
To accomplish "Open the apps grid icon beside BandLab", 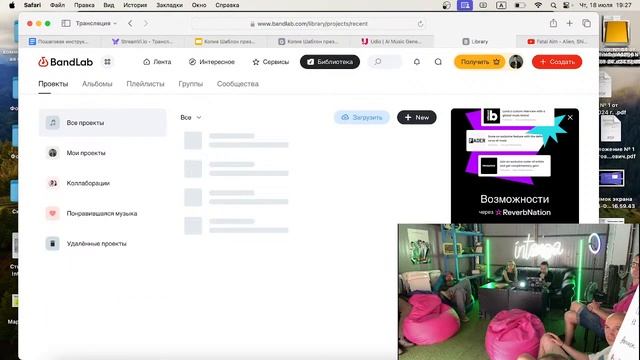I will click(107, 62).
